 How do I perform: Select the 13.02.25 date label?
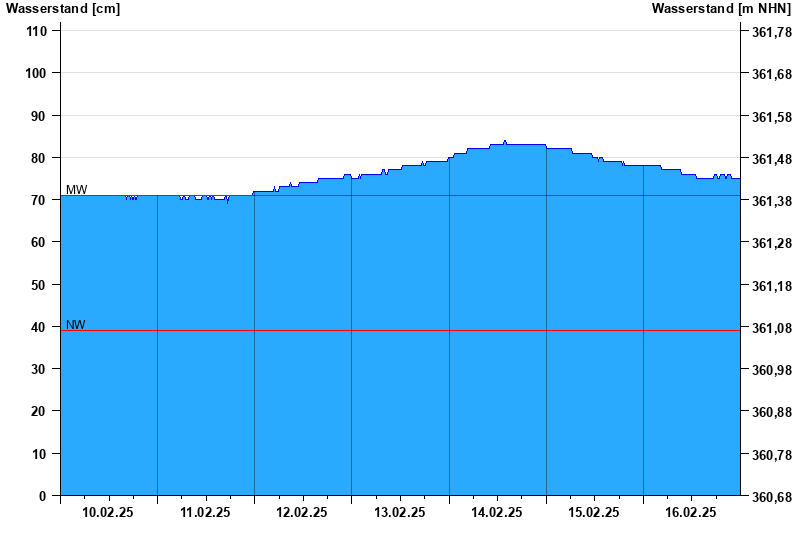point(399,513)
